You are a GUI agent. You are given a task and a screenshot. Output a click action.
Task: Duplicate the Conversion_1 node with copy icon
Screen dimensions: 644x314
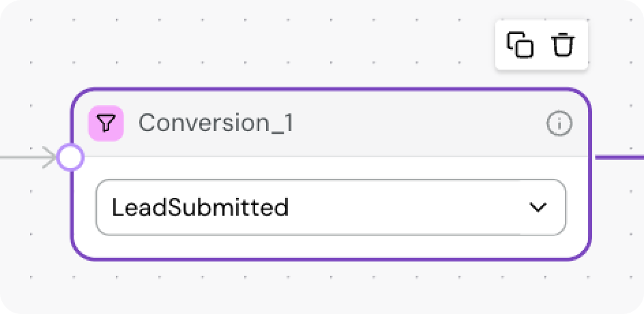[520, 45]
